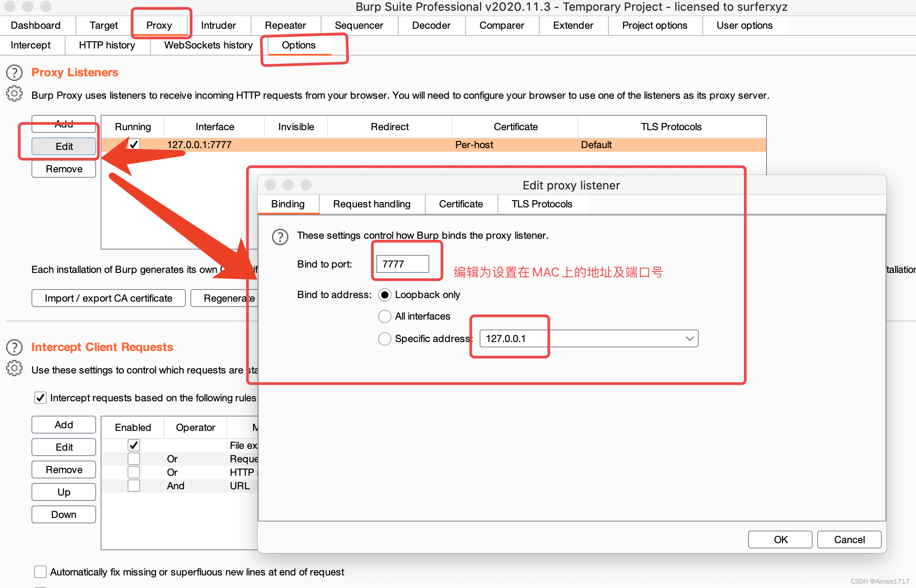916x588 pixels.
Task: Click Regenerate CA certificate button
Action: coord(225,298)
